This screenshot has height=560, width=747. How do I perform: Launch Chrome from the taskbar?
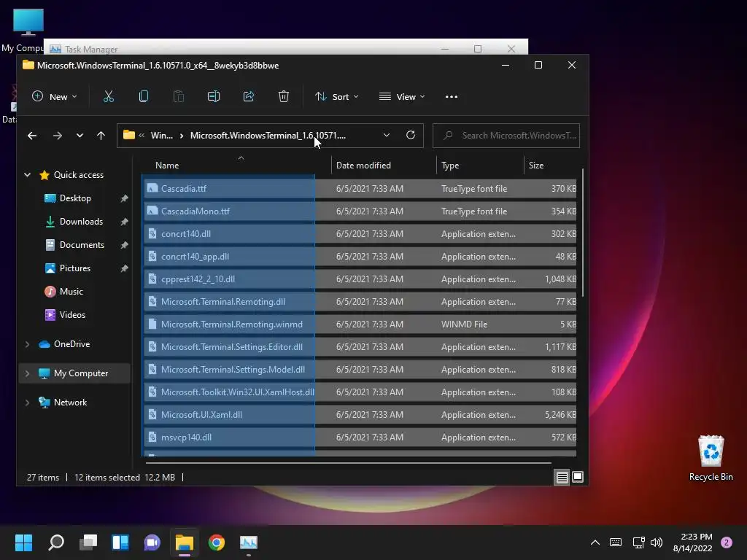[216, 542]
